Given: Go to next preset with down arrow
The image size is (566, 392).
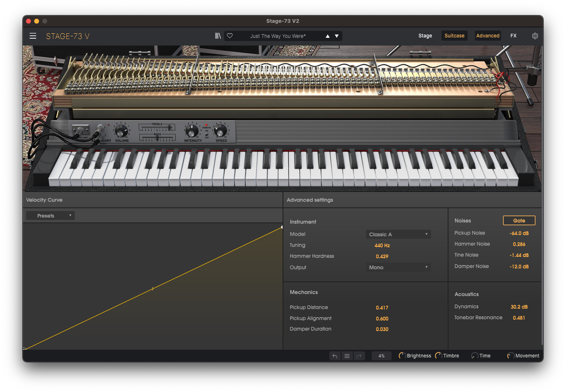Looking at the screenshot, I should click(337, 36).
